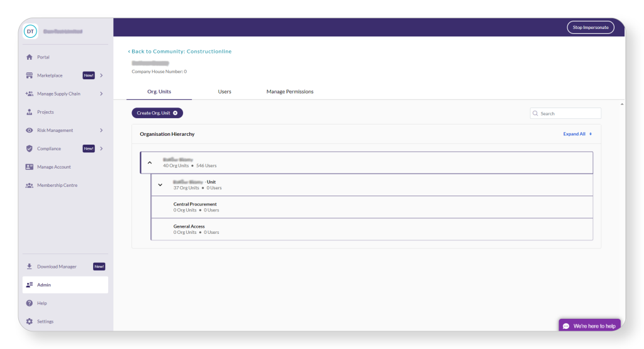Screen dimensions: 644x349
Task: Expand the Risk Management chevron
Action: tap(101, 130)
